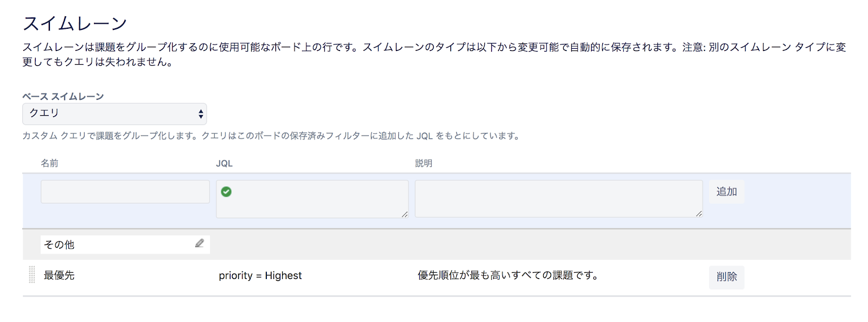The width and height of the screenshot is (868, 322).
Task: Click the pencil edit icon beside その他
Action: (x=200, y=243)
